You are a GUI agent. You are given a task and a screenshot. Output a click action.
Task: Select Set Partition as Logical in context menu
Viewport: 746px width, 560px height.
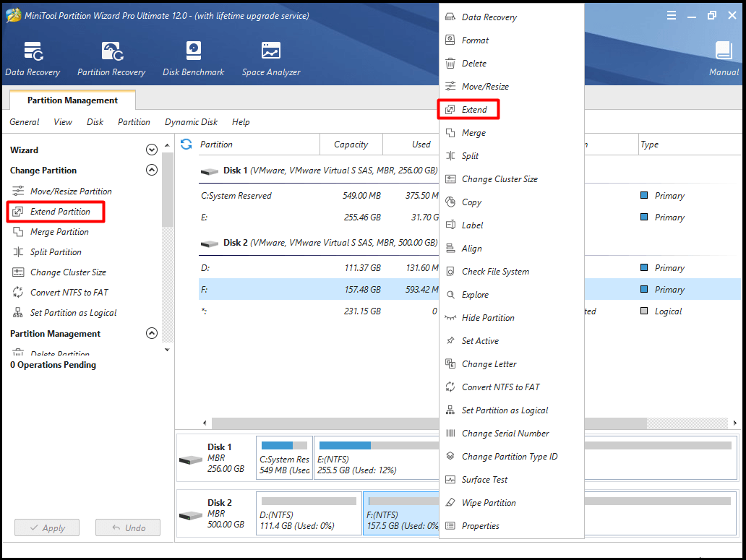tap(512, 410)
